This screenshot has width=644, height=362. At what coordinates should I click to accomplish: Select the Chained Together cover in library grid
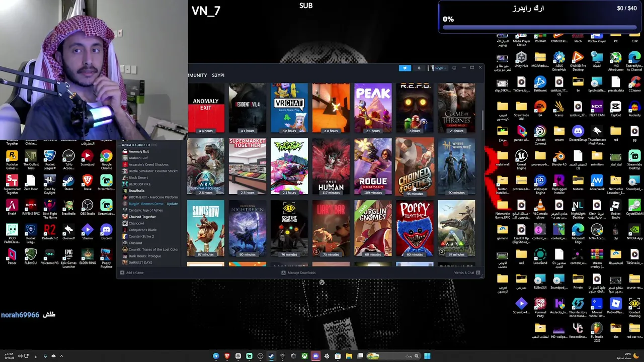(415, 166)
